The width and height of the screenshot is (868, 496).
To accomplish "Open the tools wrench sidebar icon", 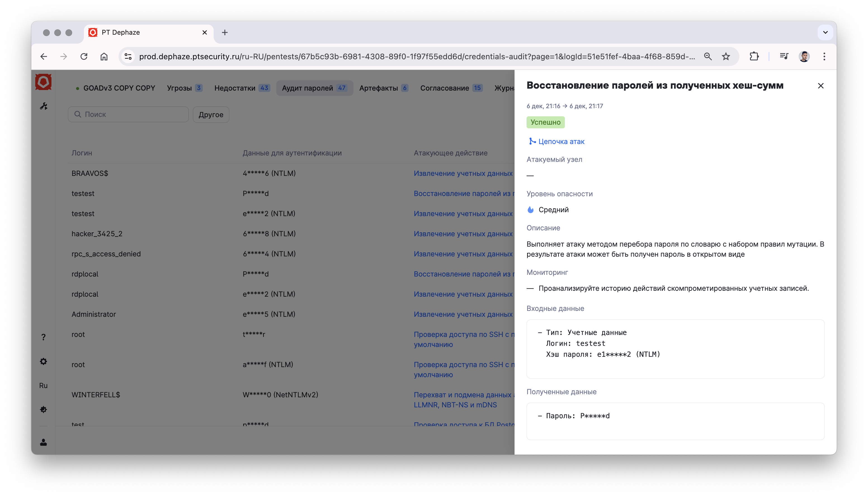I will tap(44, 106).
